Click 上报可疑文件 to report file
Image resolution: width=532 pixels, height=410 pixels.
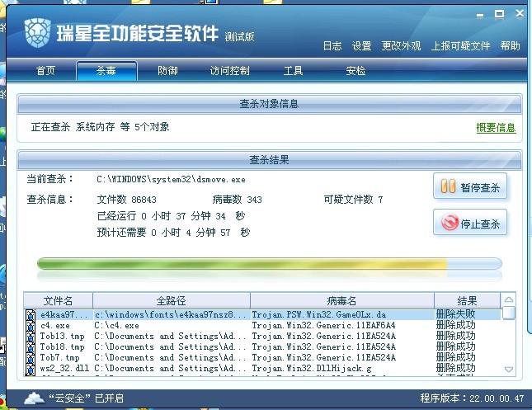coord(460,46)
